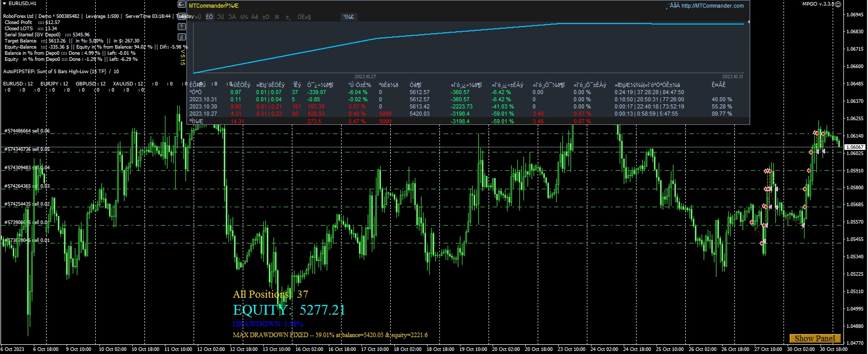Click the 2023.10.30 row in statistics table
The image size is (868, 354).
click(x=203, y=106)
